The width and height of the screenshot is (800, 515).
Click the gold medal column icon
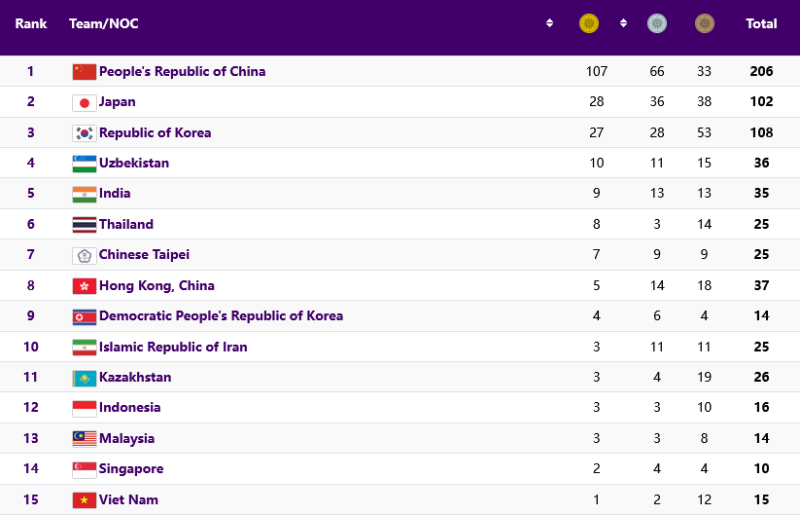coord(589,23)
